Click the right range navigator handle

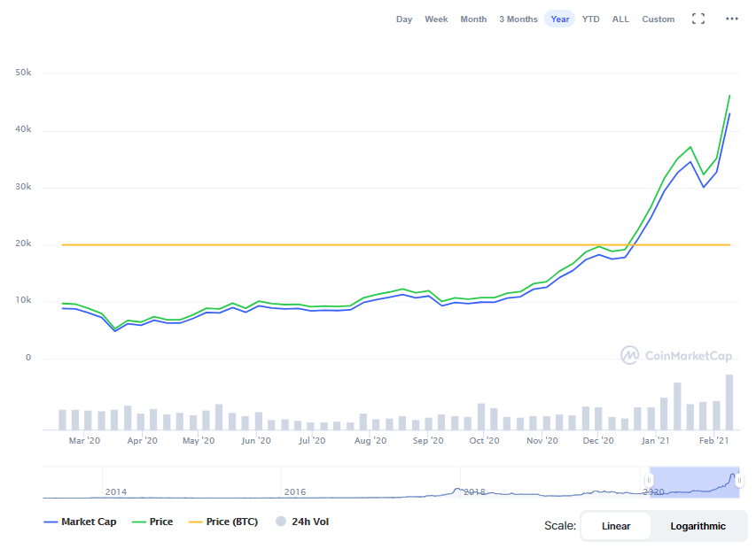tap(739, 480)
